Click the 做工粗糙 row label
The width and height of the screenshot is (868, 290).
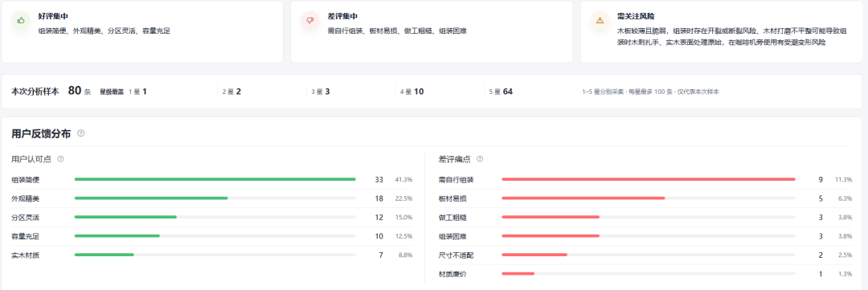tap(452, 218)
